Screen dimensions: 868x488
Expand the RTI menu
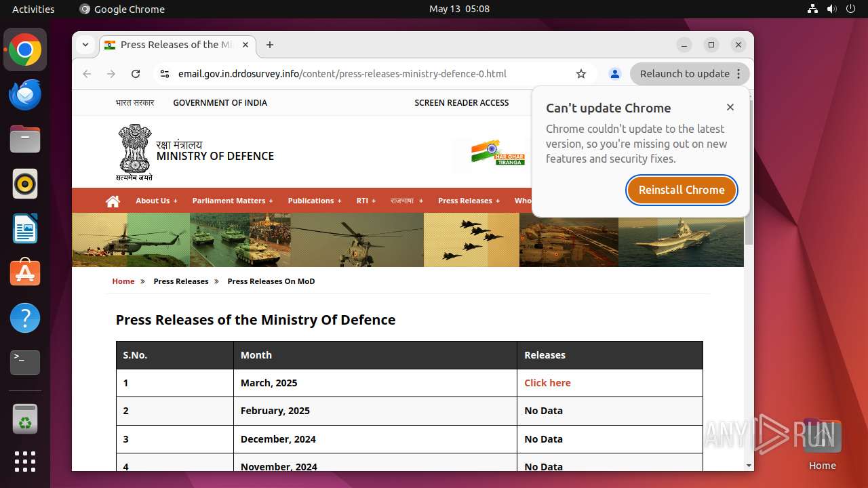tap(366, 201)
